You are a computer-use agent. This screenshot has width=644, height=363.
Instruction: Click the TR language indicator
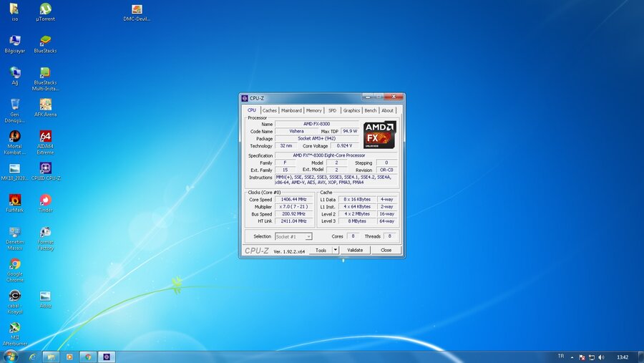561,357
